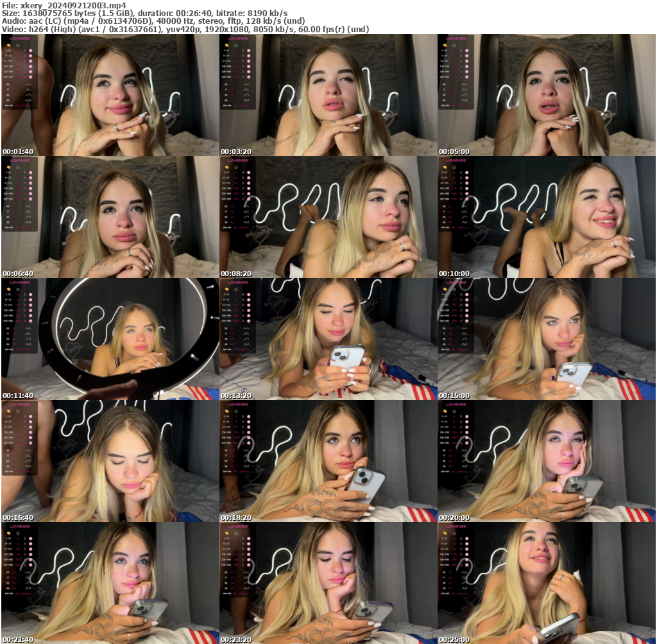Toggle the tier 11-21 vibration setting
The image size is (657, 644).
(31, 55)
